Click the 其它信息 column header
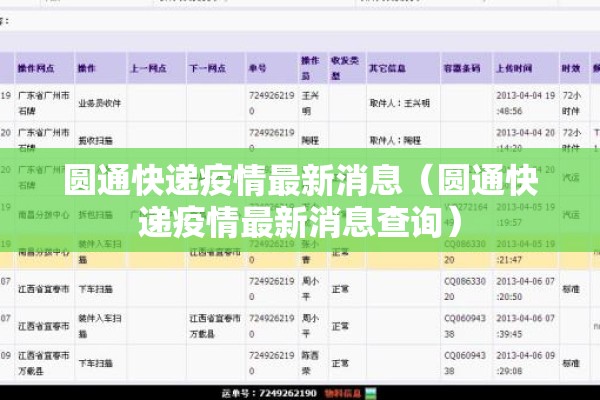This screenshot has width=600, height=400. click(387, 69)
